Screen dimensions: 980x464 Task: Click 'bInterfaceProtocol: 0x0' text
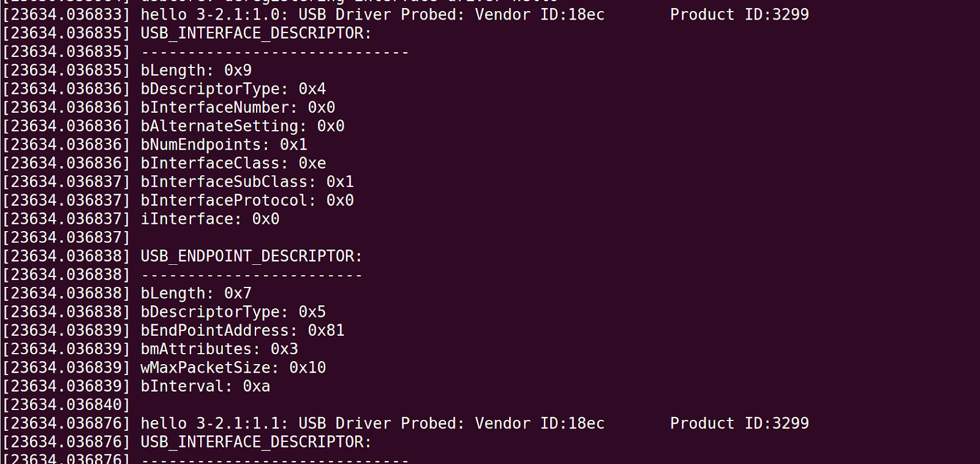tap(247, 200)
